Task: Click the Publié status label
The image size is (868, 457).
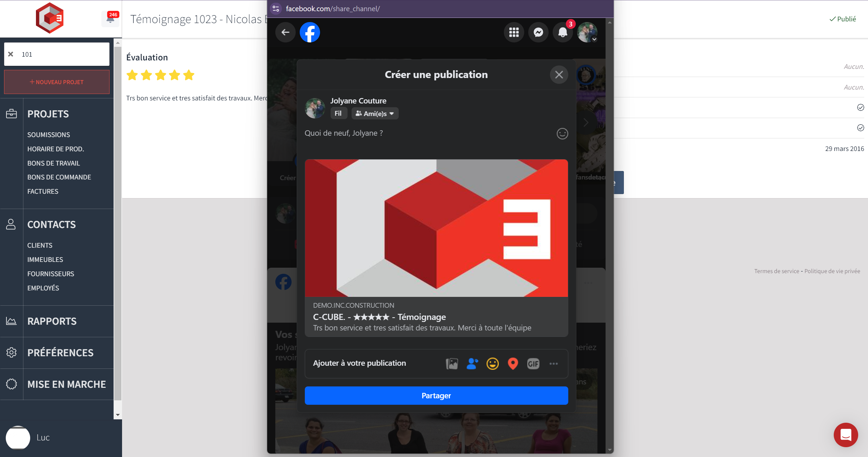Action: (x=843, y=19)
